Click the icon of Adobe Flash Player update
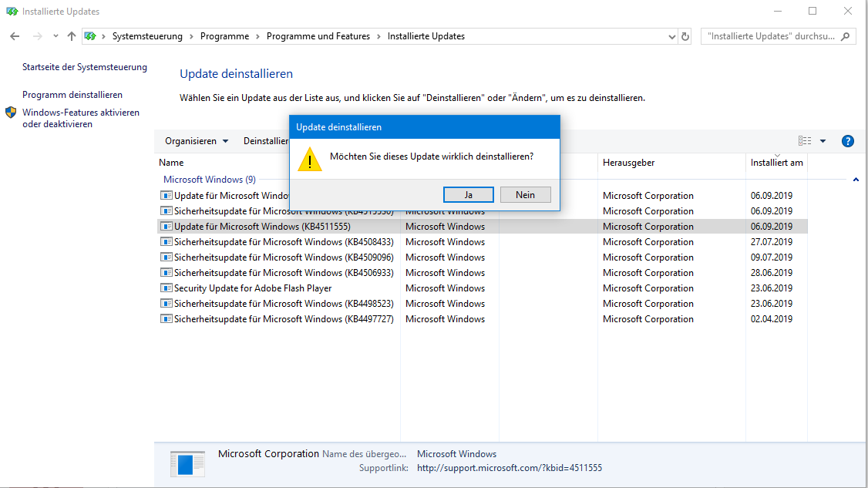The width and height of the screenshot is (868, 488). [x=166, y=288]
